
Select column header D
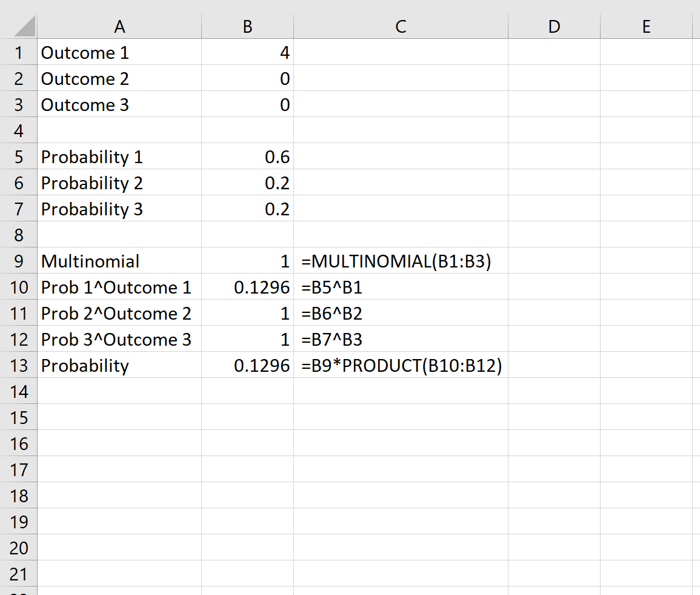point(553,26)
